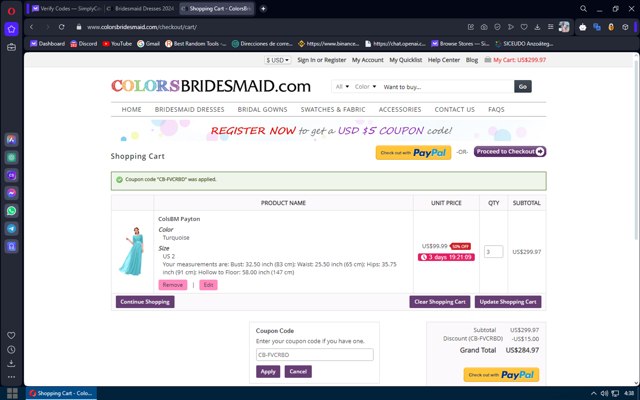Click the Continue Shopping button
The width and height of the screenshot is (640, 400).
coord(145,302)
